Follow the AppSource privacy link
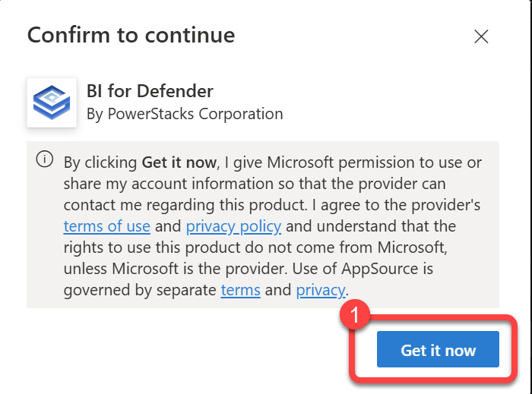Image resolution: width=532 pixels, height=394 pixels. click(321, 290)
